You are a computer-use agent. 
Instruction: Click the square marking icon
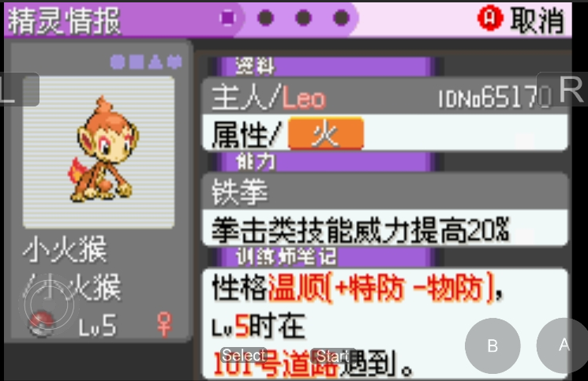tap(137, 62)
